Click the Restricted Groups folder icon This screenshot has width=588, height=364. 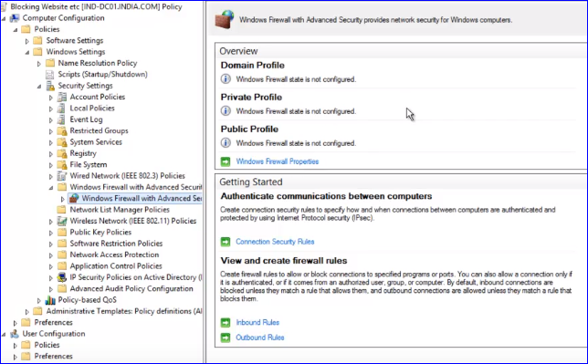(x=62, y=130)
